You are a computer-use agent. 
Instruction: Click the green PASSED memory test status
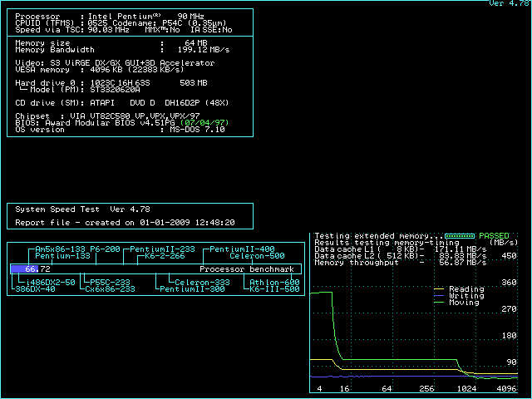[494, 236]
